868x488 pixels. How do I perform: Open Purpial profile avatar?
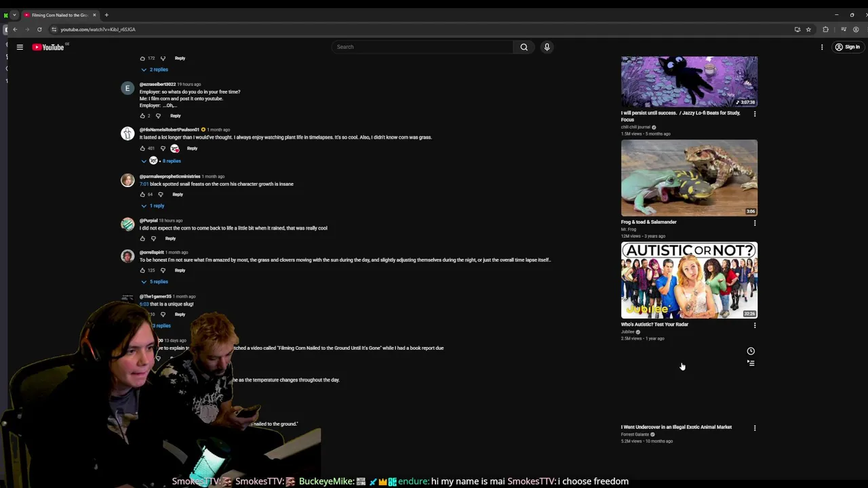[127, 224]
